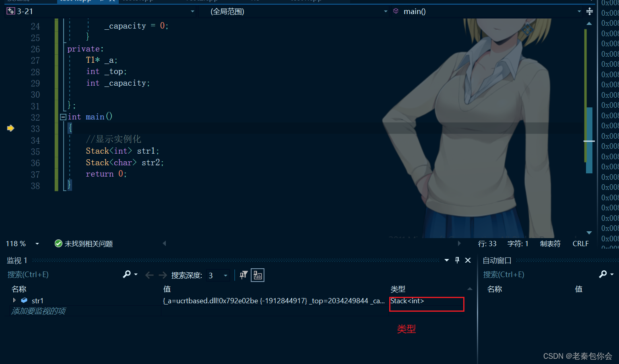
Task: Click the current statement arrow at line 33
Action: pyautogui.click(x=11, y=128)
